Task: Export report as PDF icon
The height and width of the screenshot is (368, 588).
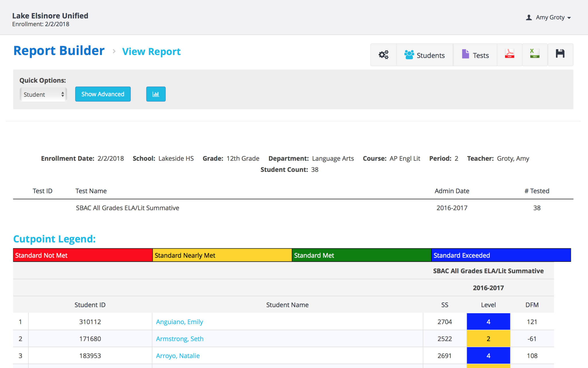Action: pos(509,54)
